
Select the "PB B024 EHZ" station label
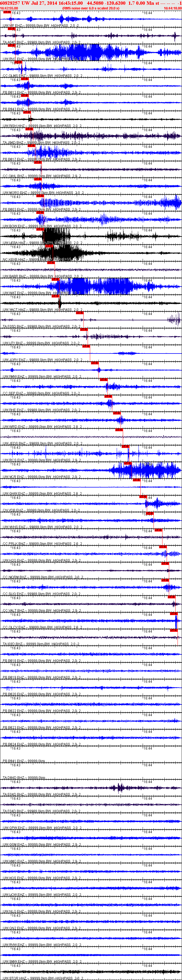[13, 744]
